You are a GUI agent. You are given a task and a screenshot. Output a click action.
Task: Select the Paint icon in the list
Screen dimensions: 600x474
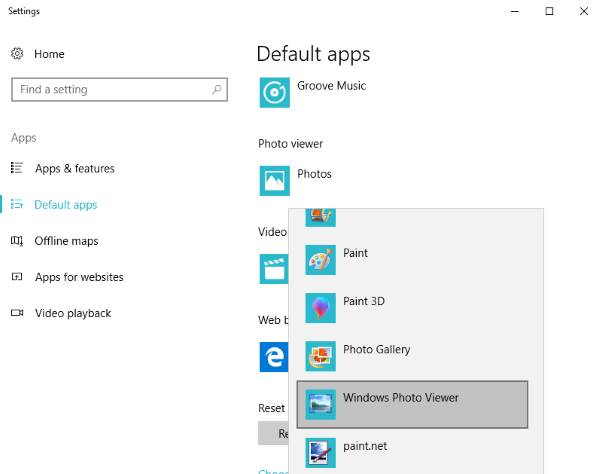[x=321, y=260]
